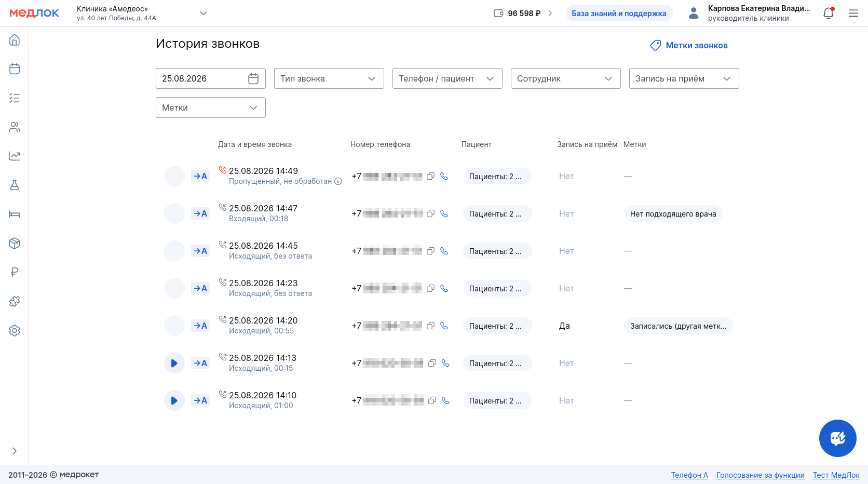Expand the sidebar with the bottom chevron
Viewport: 868px width, 484px height.
[x=15, y=451]
